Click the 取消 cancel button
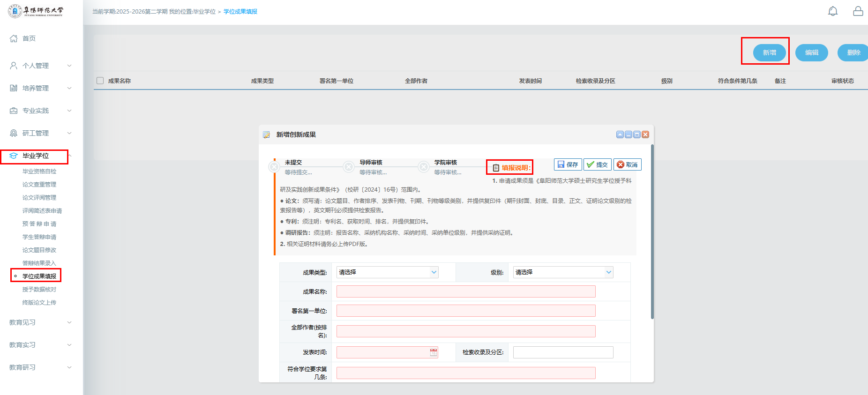This screenshot has height=395, width=868. point(627,164)
